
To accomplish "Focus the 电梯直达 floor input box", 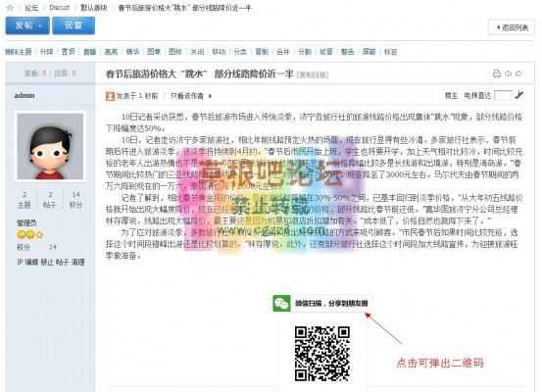I will click(503, 95).
